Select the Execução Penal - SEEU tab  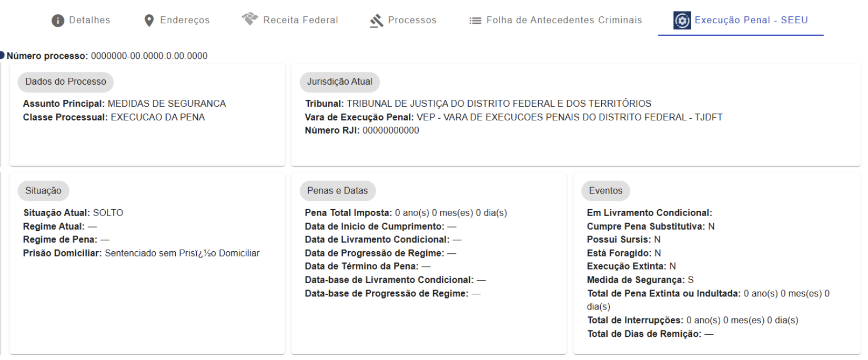tap(751, 20)
